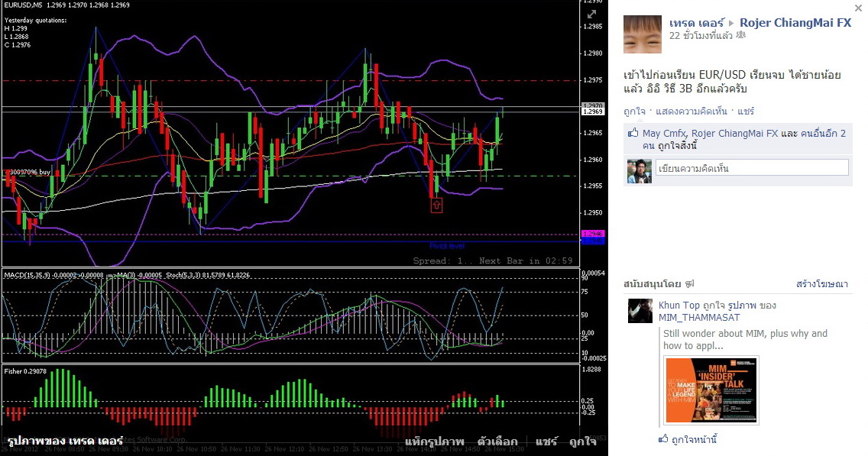Open Rojer ChiangMai FX in the likes summary

coord(734,134)
